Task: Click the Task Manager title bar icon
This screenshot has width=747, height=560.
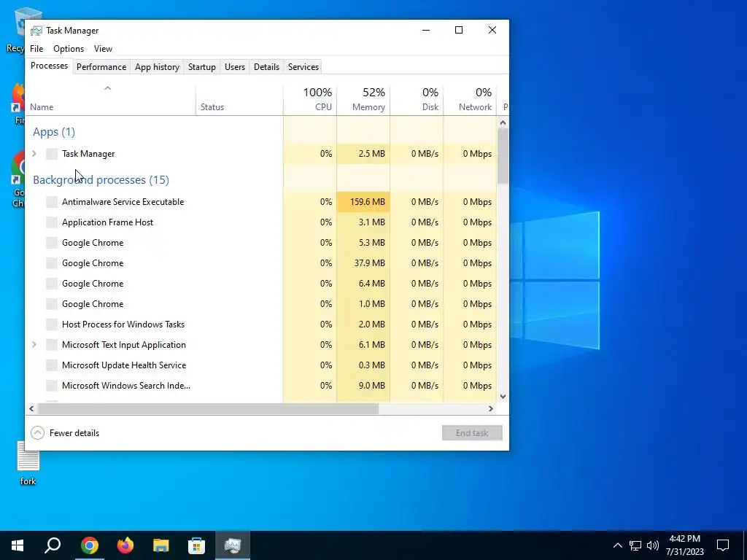Action: (36, 31)
